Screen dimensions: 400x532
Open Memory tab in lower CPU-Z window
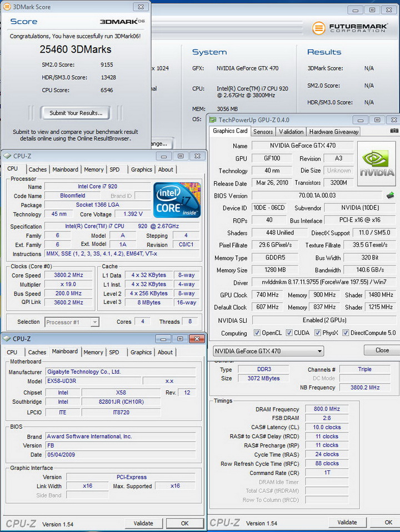(93, 352)
